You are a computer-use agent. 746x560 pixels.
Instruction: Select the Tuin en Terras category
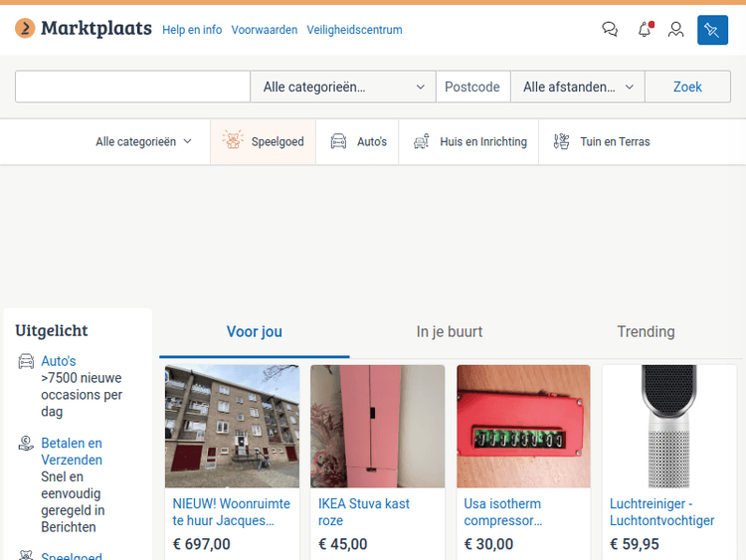click(x=602, y=142)
